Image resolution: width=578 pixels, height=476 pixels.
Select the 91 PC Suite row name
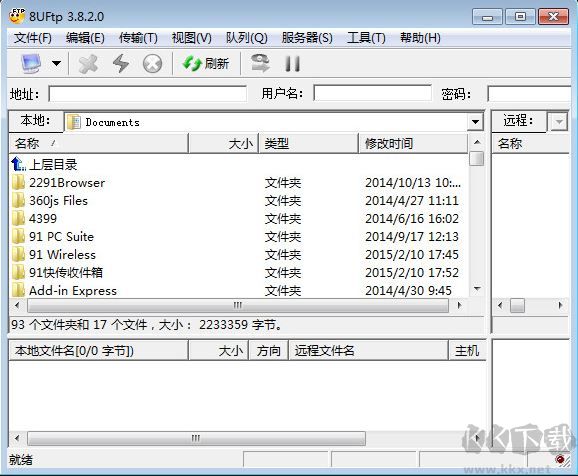(x=62, y=237)
